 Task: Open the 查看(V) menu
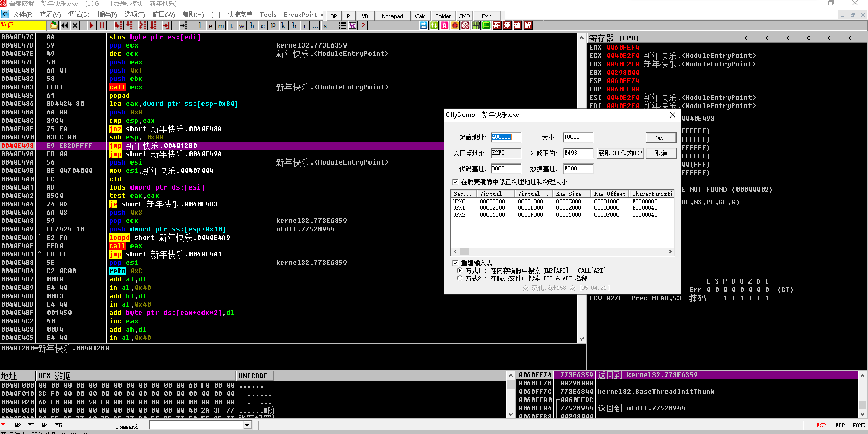(50, 15)
